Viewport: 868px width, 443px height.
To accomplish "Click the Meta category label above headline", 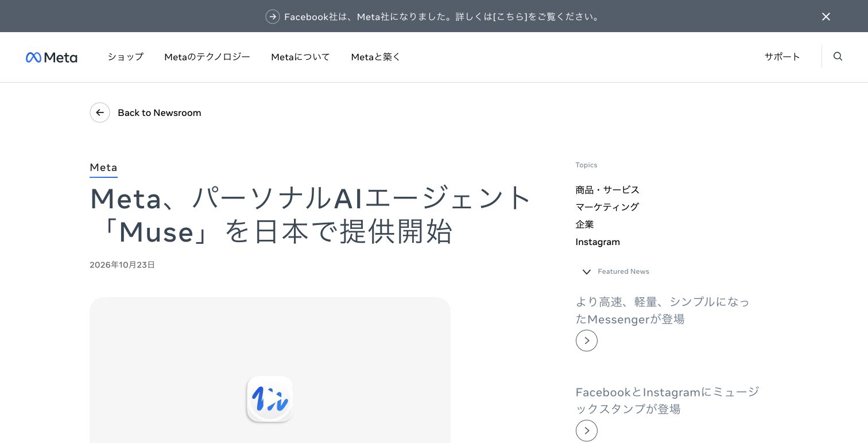I will (x=103, y=168).
